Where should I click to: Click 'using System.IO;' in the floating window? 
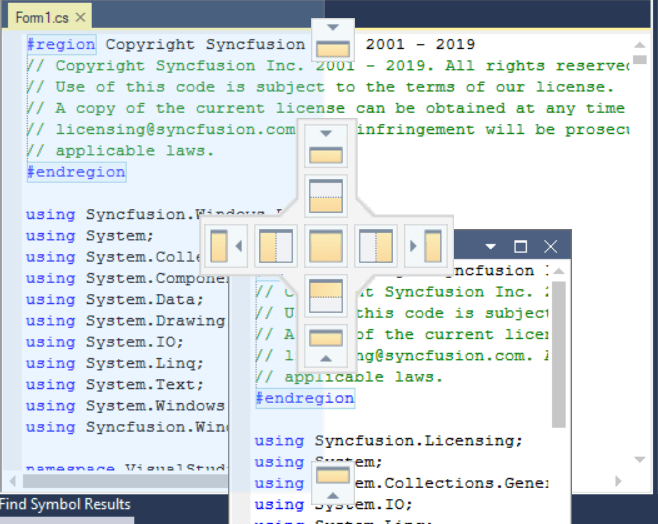334,505
